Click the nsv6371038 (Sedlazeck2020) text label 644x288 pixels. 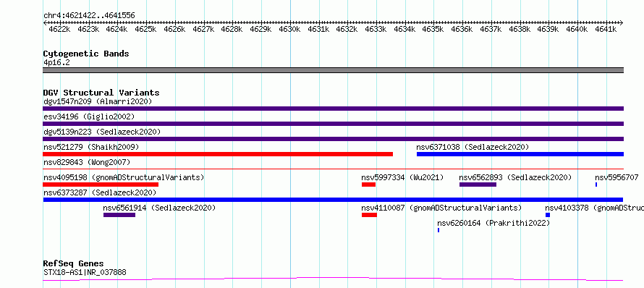tap(473, 147)
